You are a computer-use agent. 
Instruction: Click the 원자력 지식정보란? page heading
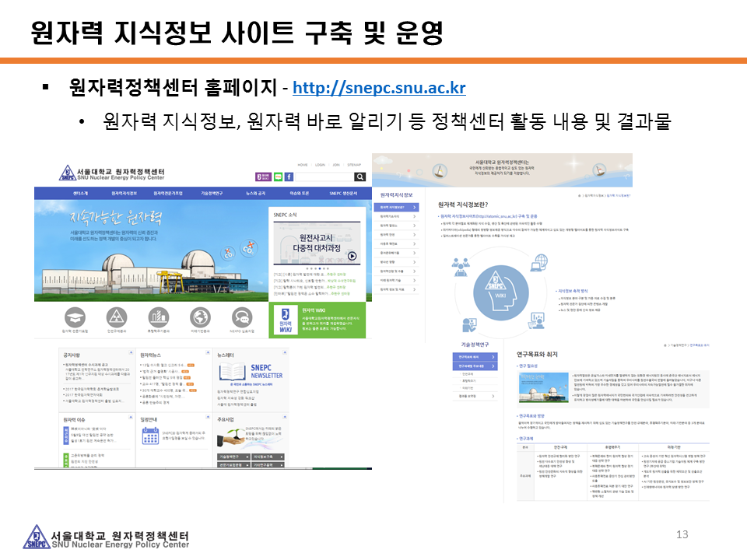[463, 205]
